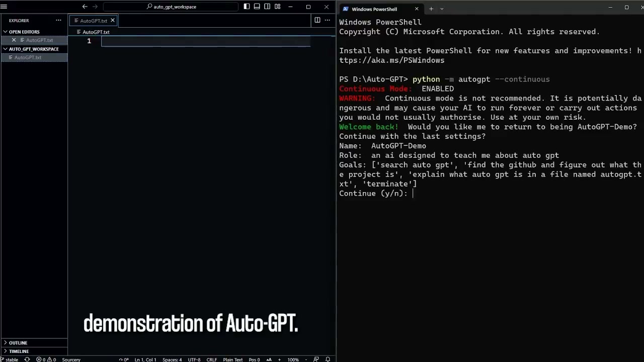Change the end-of-line sequence via CRLF
Image resolution: width=644 pixels, height=362 pixels.
pos(212,359)
